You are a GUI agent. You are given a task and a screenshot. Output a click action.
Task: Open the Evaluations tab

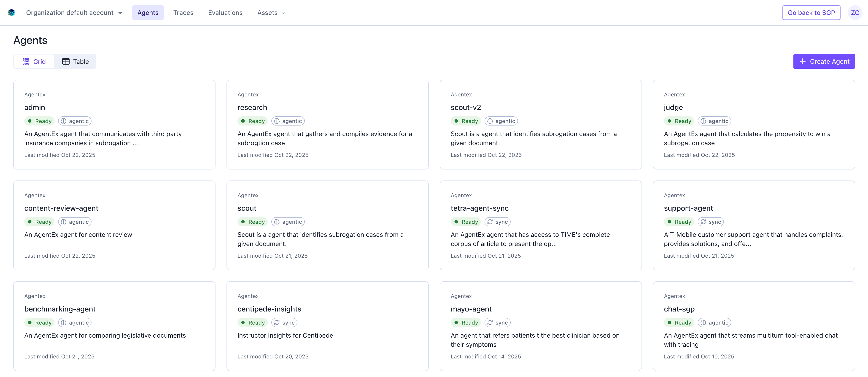coord(225,12)
